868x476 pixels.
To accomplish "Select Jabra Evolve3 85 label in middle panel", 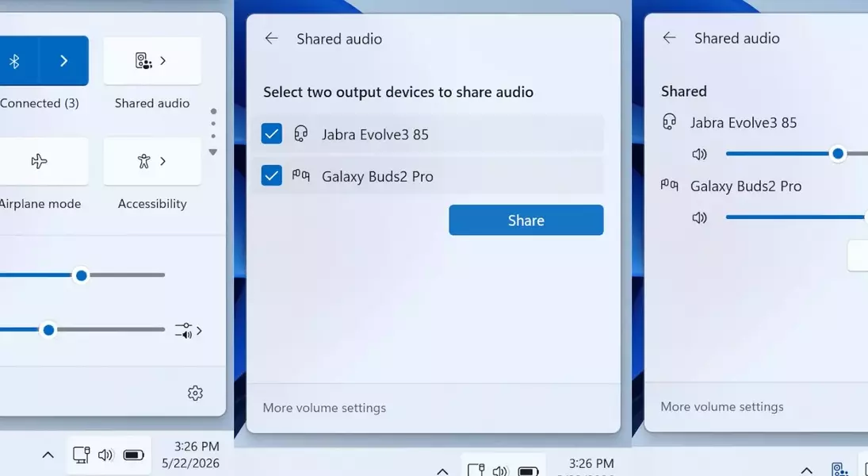I will 375,134.
